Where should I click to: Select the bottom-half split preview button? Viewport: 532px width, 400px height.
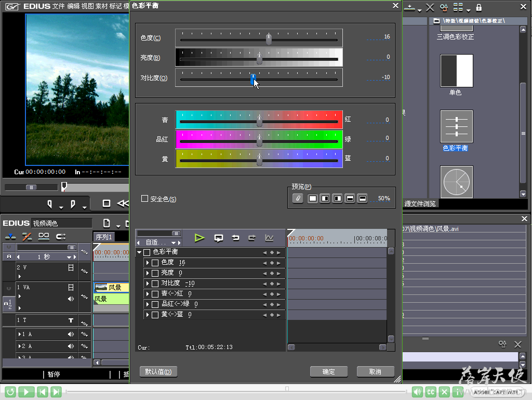[350, 198]
